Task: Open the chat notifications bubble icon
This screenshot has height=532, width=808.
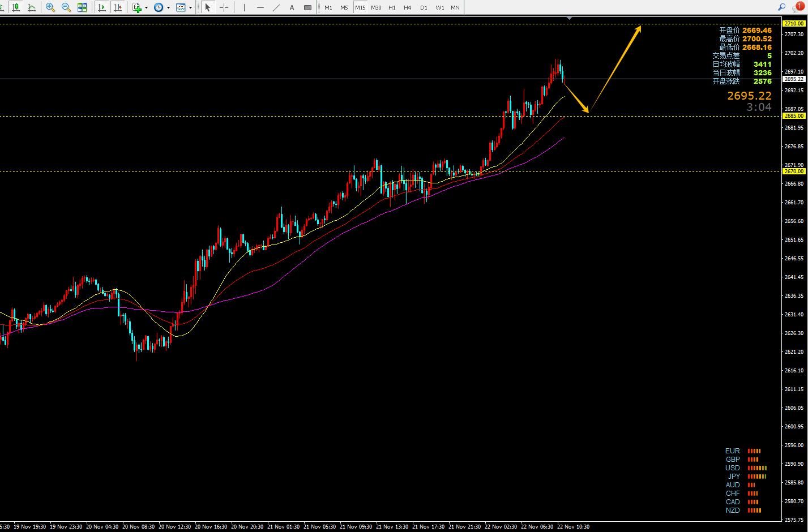Action: point(798,7)
